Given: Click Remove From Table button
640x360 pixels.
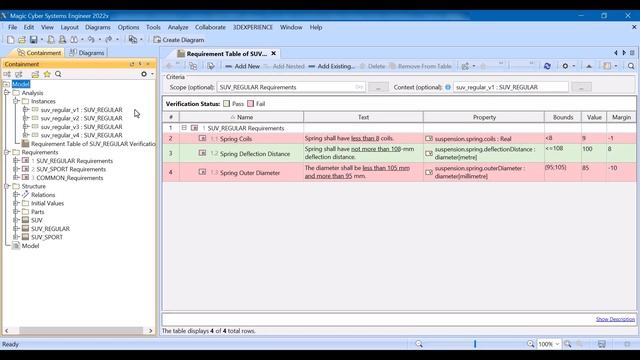Looking at the screenshot, I should tap(420, 66).
